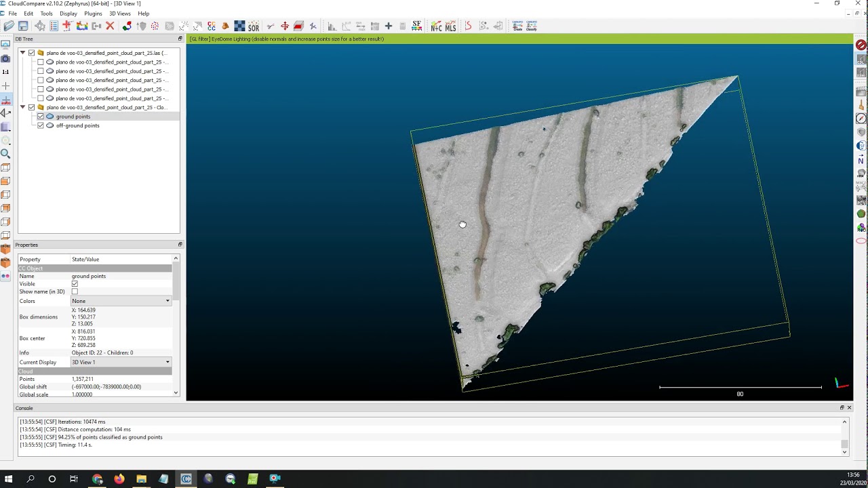Screen dimensions: 868x488
Task: Click the Save icon in toolbar
Action: (x=23, y=26)
